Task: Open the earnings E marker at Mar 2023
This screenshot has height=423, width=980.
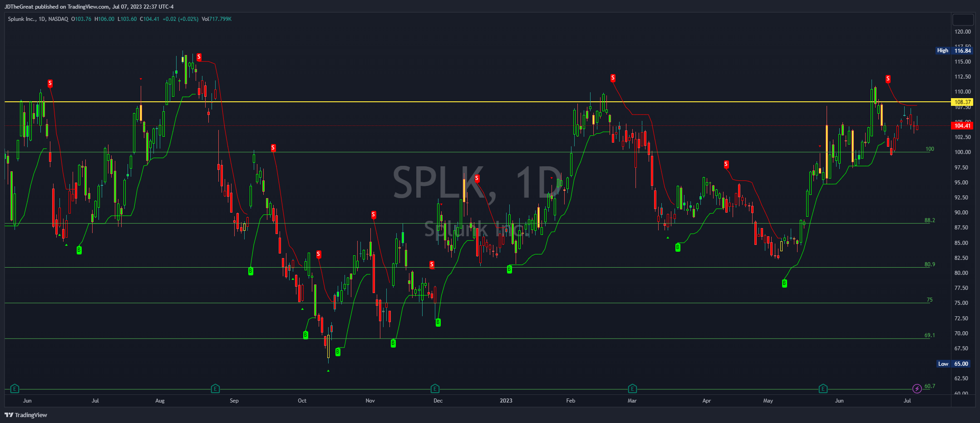Action: [632, 388]
